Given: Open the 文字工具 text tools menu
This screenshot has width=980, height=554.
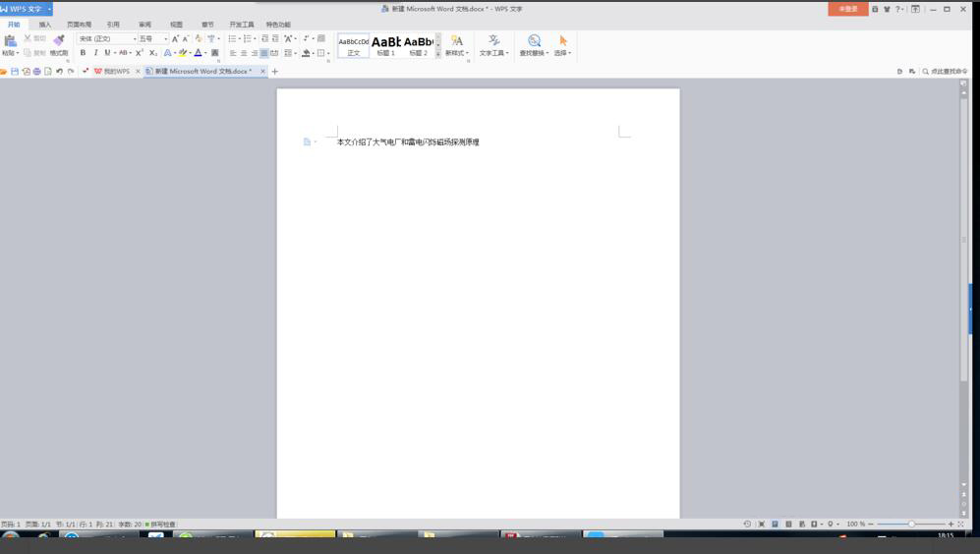Looking at the screenshot, I should 493,45.
